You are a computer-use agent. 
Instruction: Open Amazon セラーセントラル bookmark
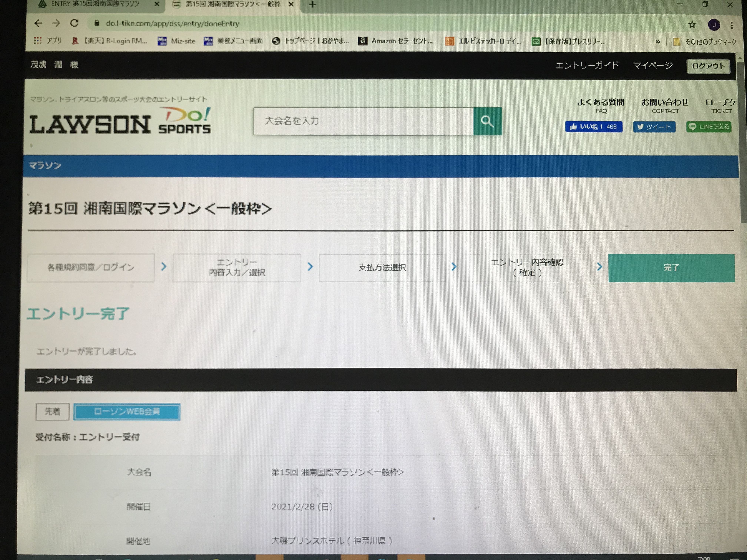[395, 41]
